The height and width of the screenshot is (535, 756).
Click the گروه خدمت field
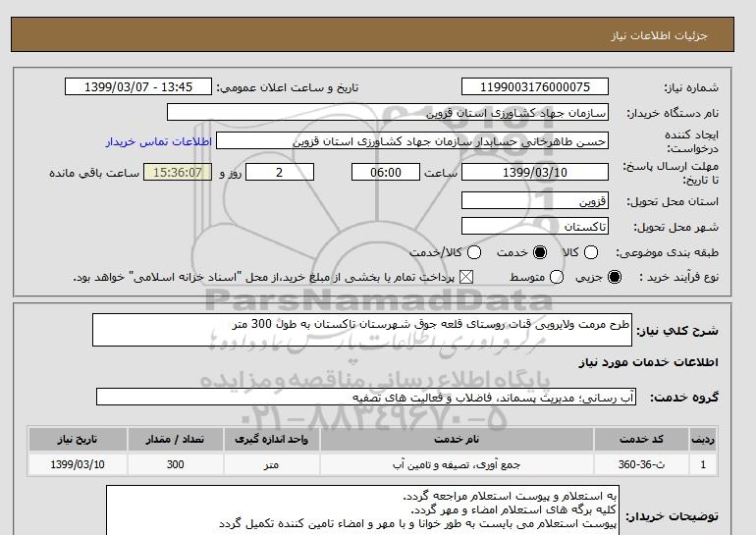(366, 397)
